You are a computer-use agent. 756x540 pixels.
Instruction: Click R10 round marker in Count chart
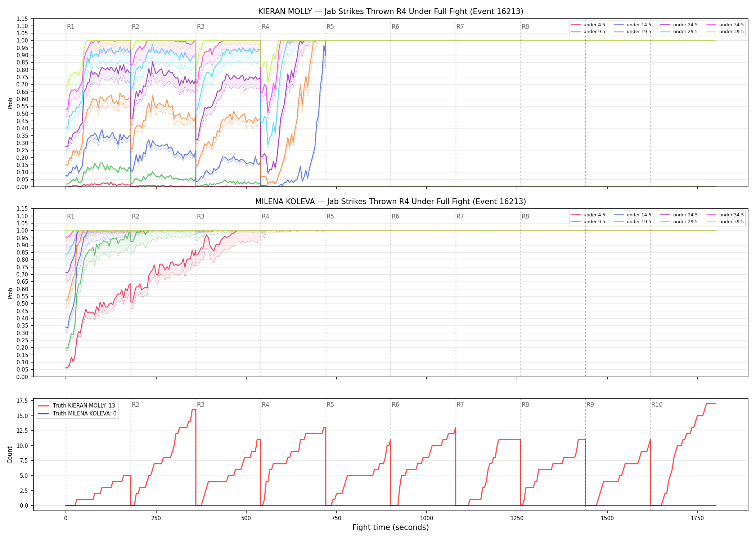(x=657, y=405)
